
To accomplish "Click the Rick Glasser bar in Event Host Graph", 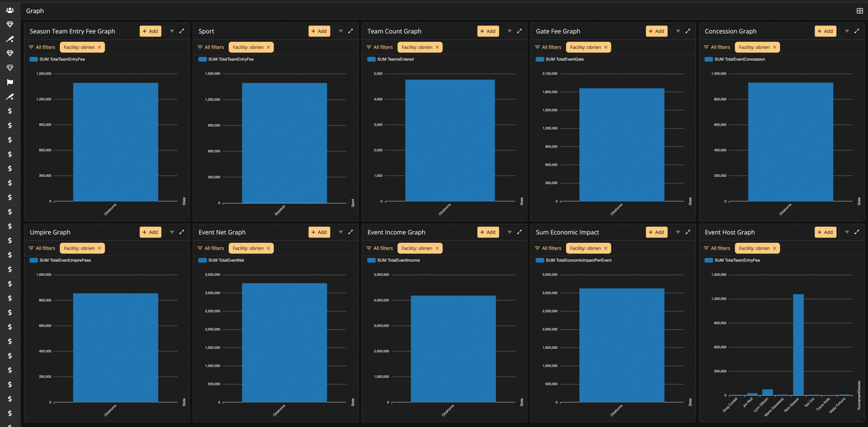I will tap(798, 345).
